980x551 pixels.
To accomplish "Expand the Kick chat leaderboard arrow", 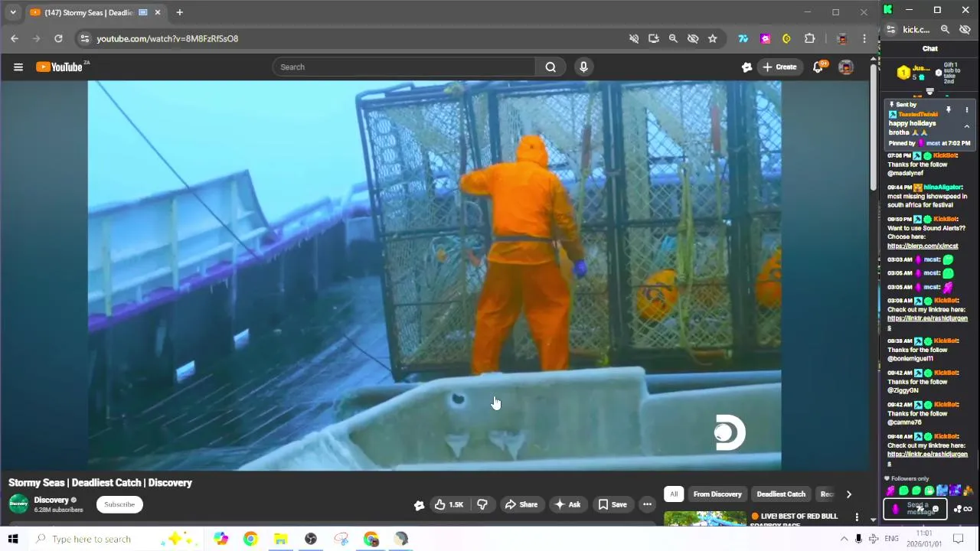I will pyautogui.click(x=930, y=92).
